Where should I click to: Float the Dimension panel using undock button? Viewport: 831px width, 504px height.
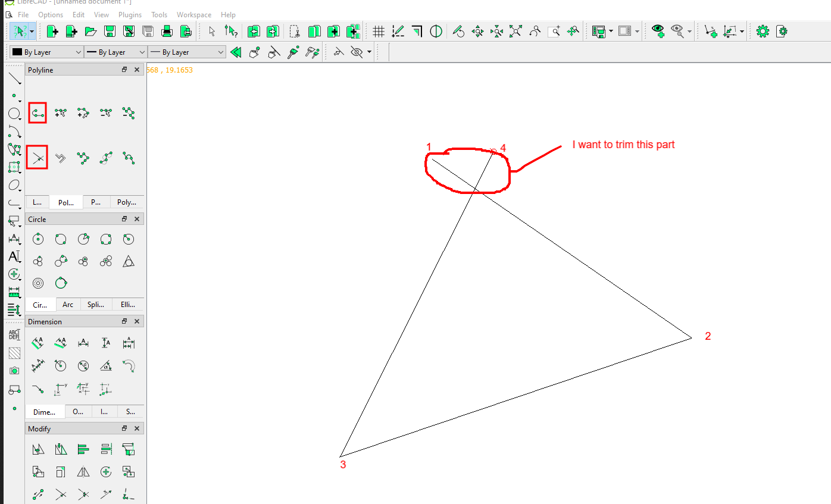point(124,321)
